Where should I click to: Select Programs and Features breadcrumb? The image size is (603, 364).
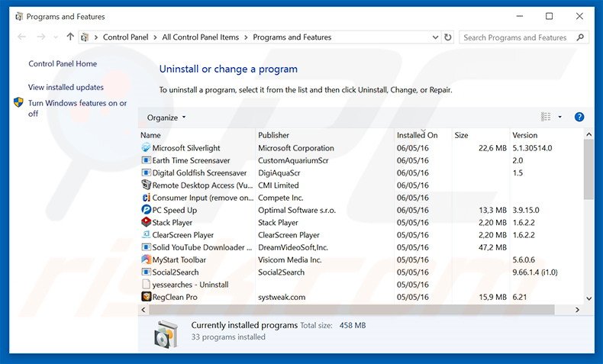pos(292,37)
